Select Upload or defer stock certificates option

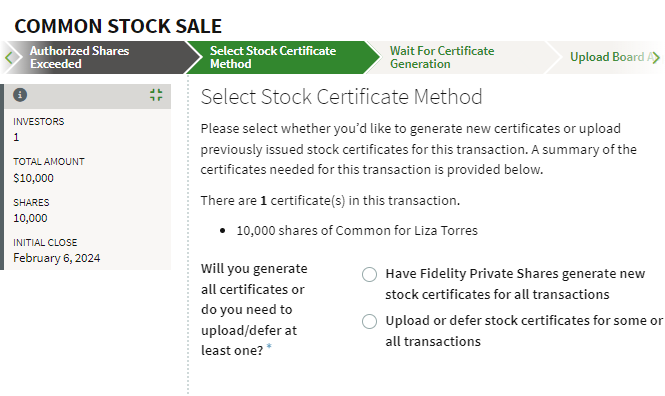(369, 321)
